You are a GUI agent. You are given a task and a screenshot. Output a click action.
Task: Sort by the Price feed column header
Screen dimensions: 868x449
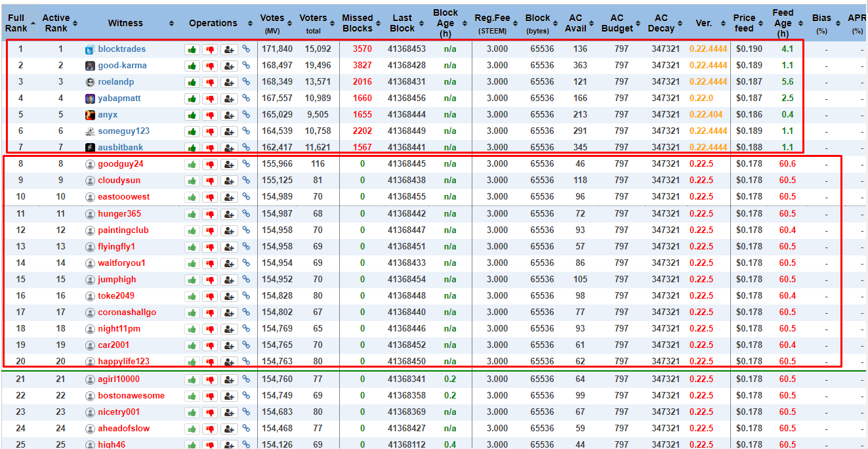(744, 23)
